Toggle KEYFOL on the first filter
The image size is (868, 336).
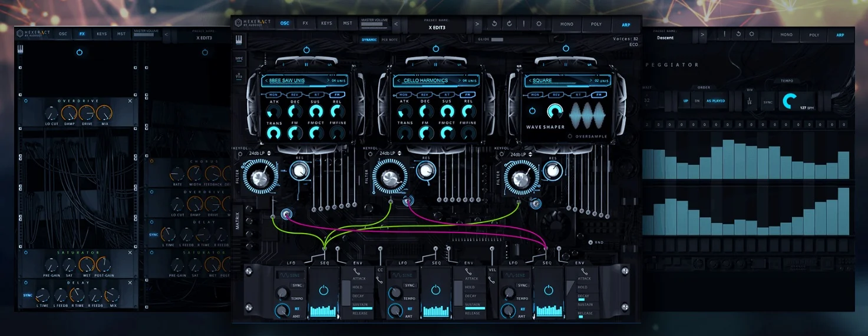(x=240, y=154)
